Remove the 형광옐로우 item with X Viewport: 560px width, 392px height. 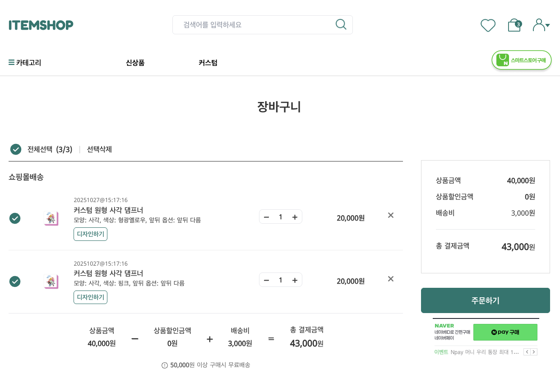(391, 215)
